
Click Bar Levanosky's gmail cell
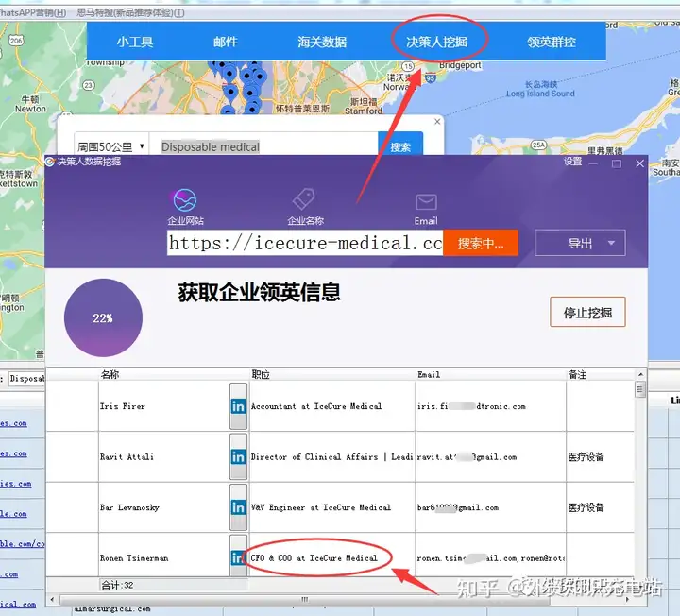coord(490,507)
